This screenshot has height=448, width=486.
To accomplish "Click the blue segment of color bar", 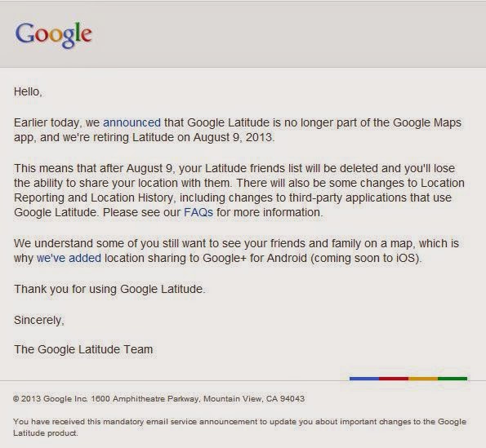I will click(364, 379).
